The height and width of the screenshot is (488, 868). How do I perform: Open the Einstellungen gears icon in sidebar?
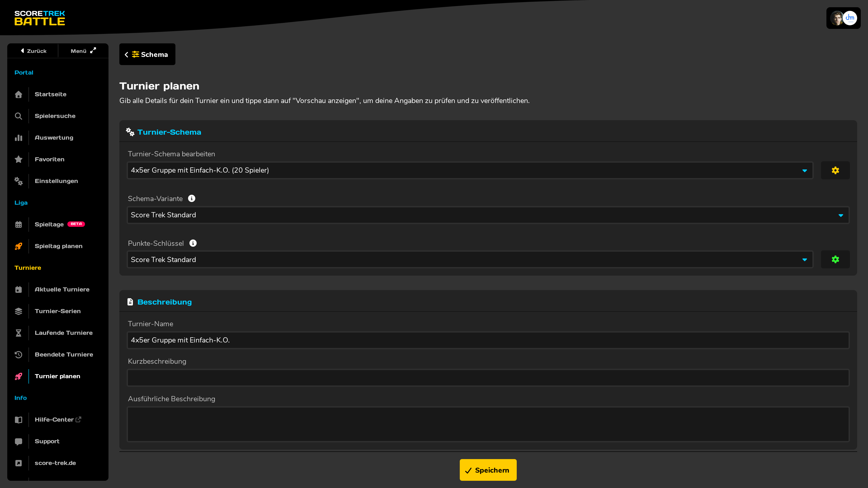pos(19,181)
